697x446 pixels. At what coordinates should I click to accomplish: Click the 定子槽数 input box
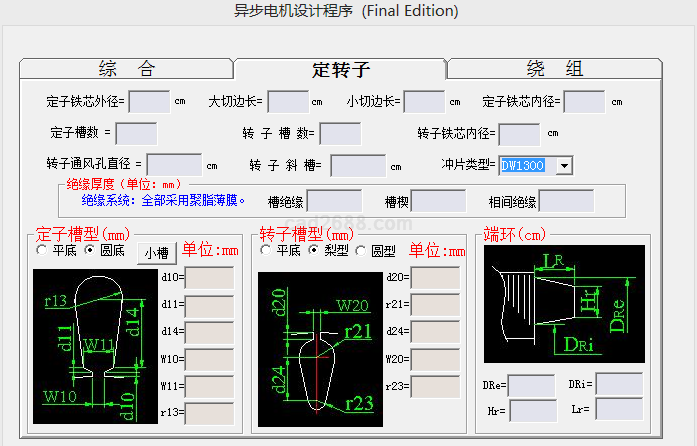tap(136, 133)
